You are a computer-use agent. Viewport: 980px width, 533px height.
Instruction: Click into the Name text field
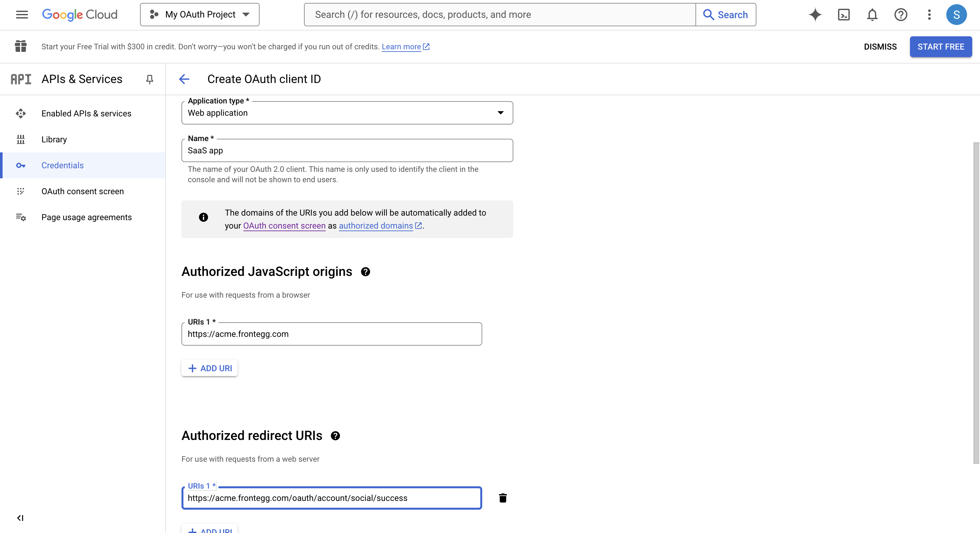[347, 150]
